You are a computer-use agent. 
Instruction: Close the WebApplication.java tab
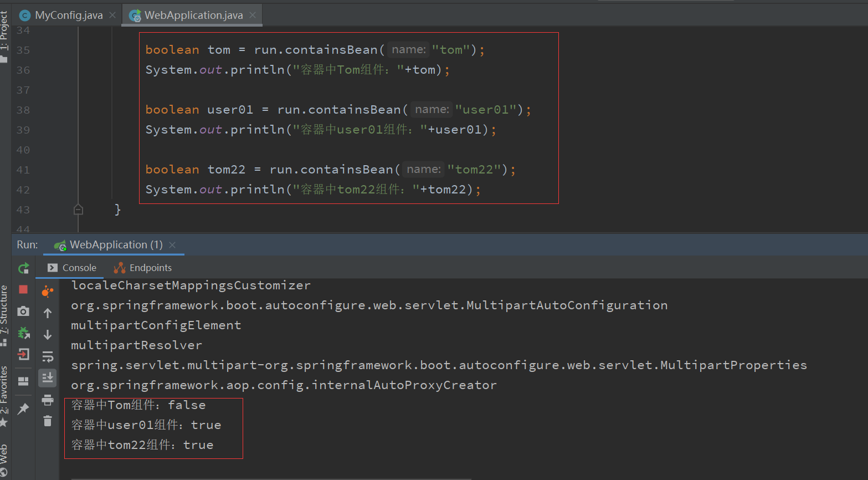click(x=253, y=15)
